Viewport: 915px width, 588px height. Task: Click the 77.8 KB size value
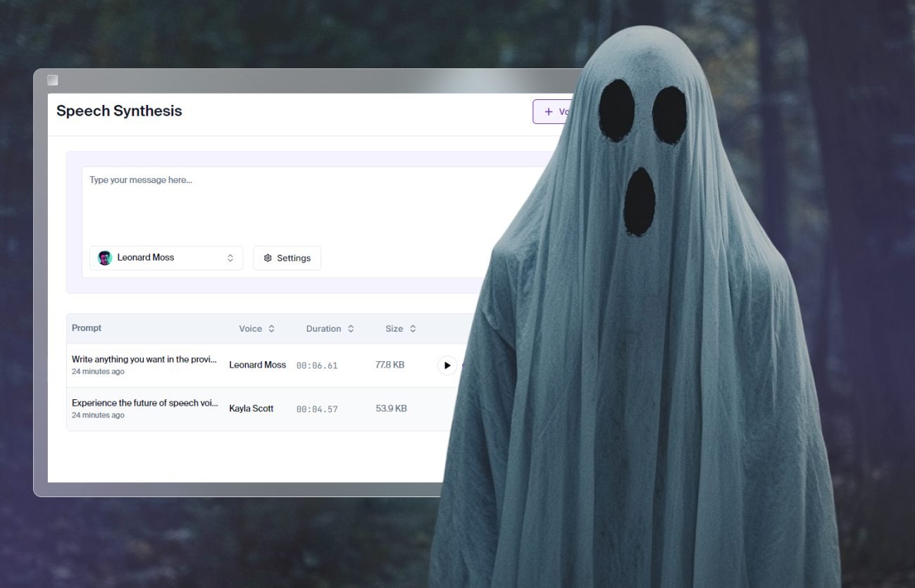390,365
